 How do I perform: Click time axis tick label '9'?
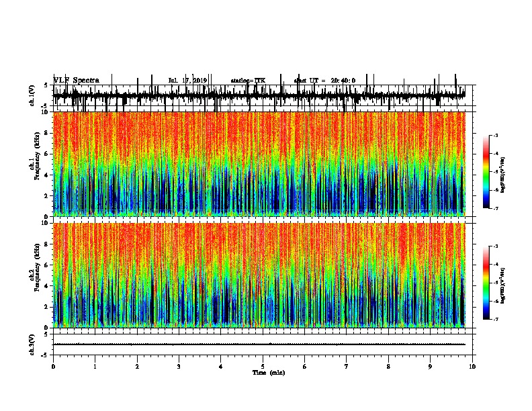pos(430,367)
